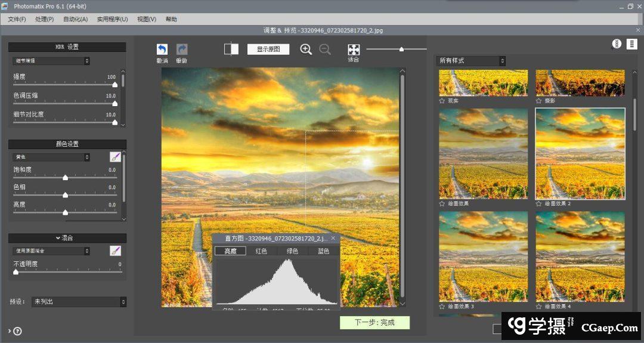
Task: Favorite the 绘画效果 3 preset star
Action: click(442, 306)
